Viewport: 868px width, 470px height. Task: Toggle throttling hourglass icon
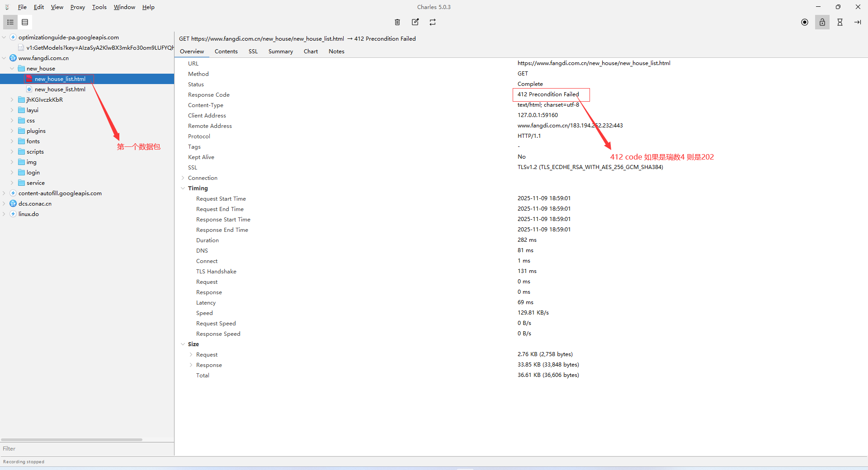coord(840,22)
